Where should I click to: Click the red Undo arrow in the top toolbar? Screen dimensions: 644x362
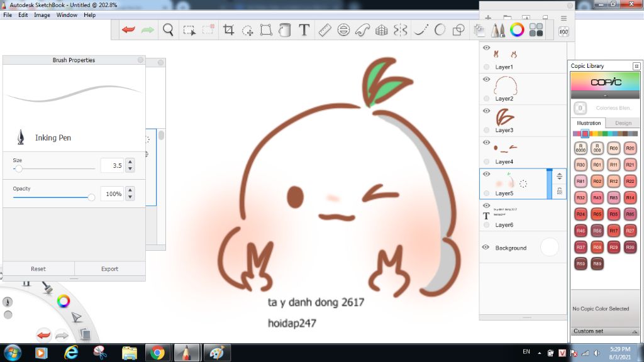[x=128, y=30]
